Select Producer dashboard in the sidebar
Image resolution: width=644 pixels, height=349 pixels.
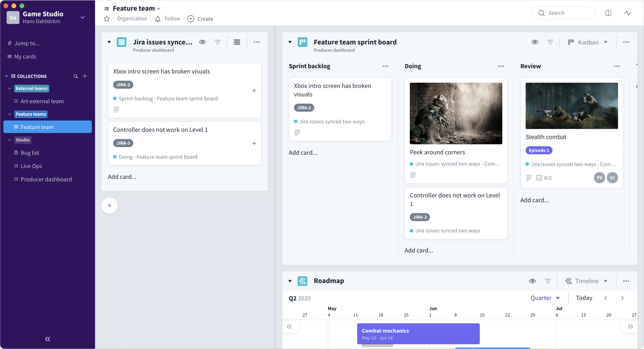46,179
